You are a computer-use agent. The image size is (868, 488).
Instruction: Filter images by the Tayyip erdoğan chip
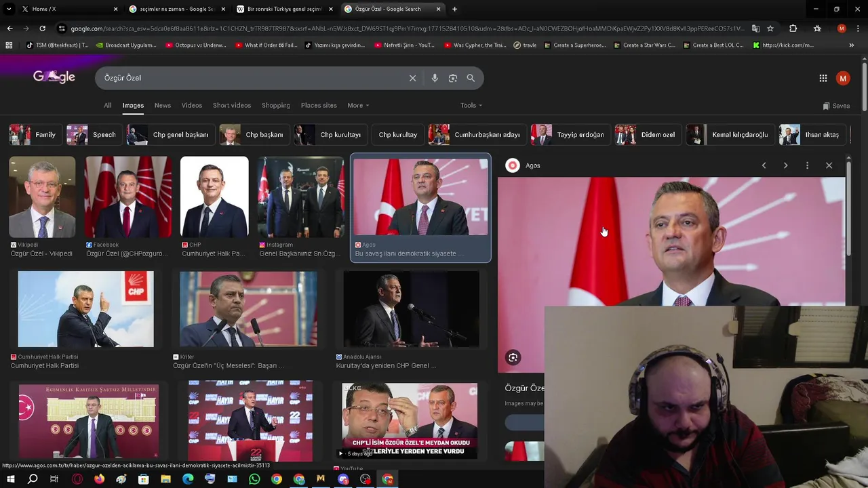tap(569, 135)
